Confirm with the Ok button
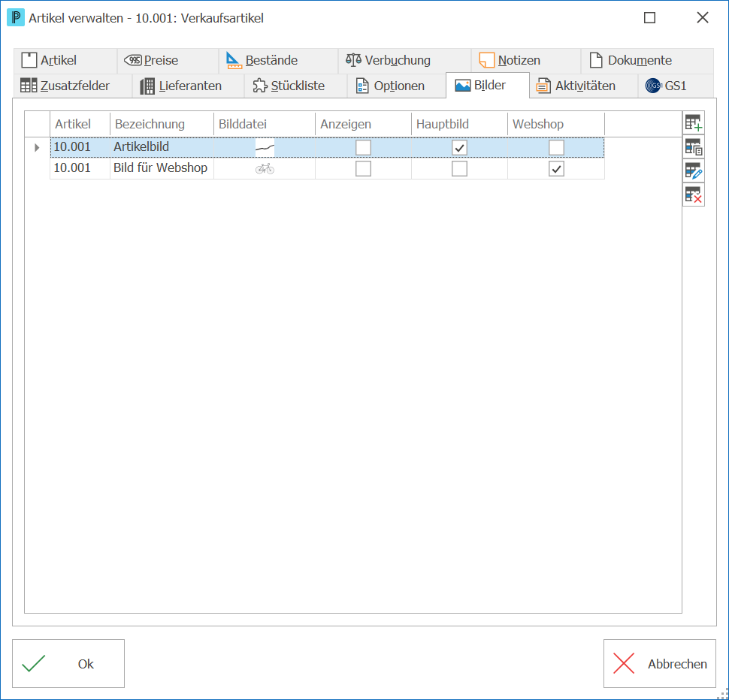 tap(68, 663)
